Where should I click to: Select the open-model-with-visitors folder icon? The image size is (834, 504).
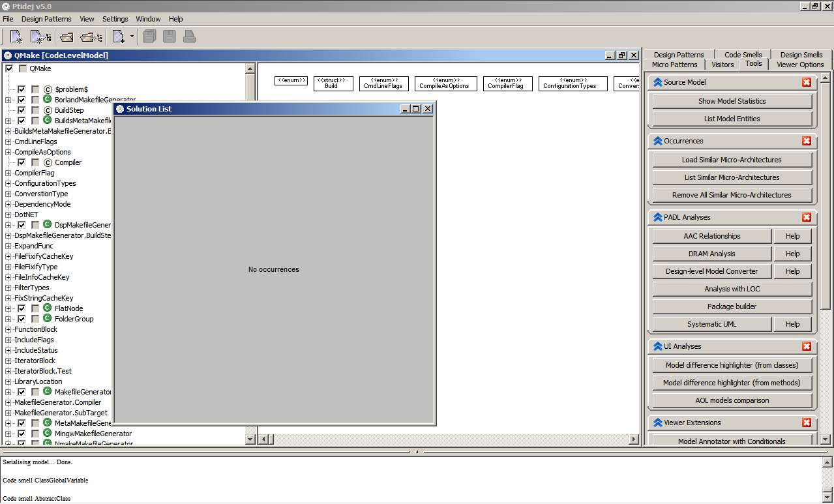point(91,36)
